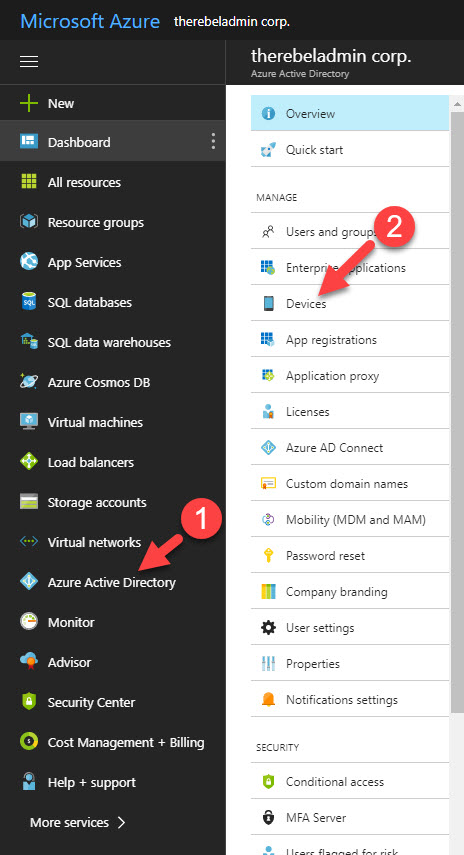Click the New label in sidebar

[61, 104]
